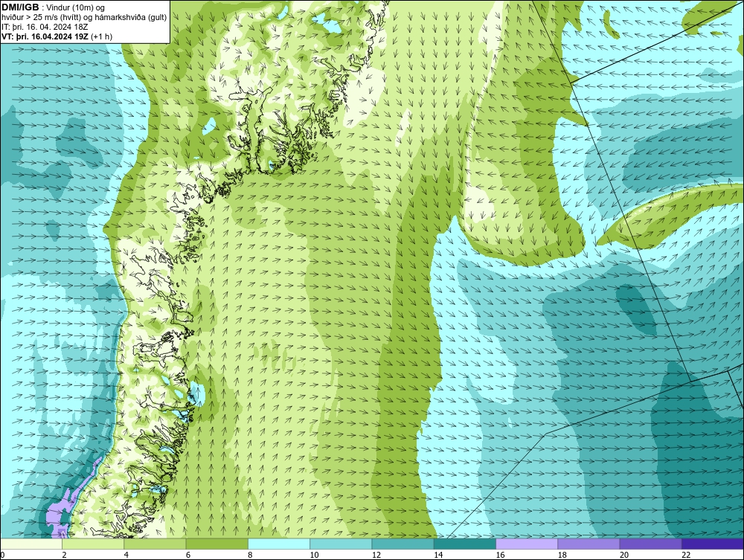Screen dimensions: 744x560
Task: Click the 'IT: þri. 16. 04. 2024 18Z' line
Action: pos(45,27)
